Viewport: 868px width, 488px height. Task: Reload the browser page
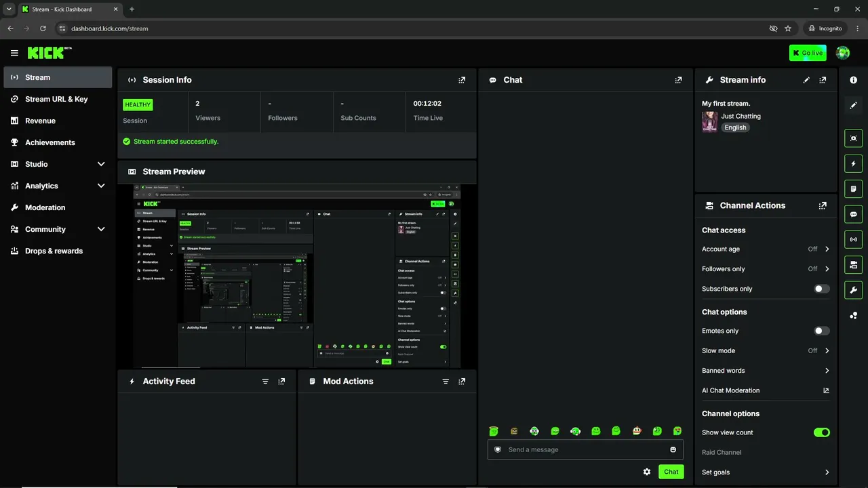[43, 28]
